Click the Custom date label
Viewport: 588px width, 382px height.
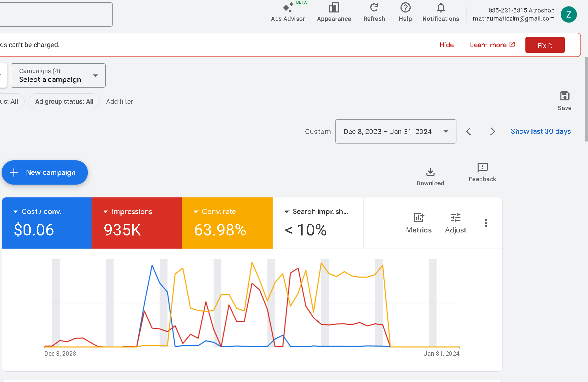point(318,132)
